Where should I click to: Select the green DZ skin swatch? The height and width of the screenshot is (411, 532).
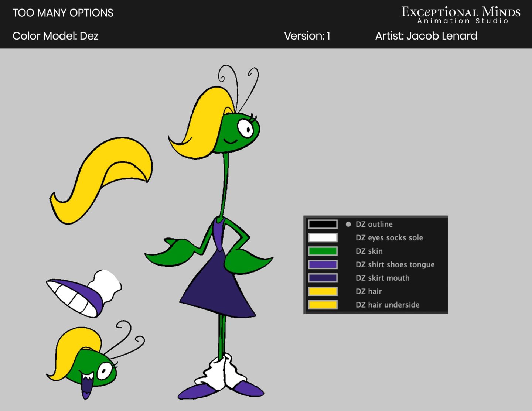(x=323, y=251)
